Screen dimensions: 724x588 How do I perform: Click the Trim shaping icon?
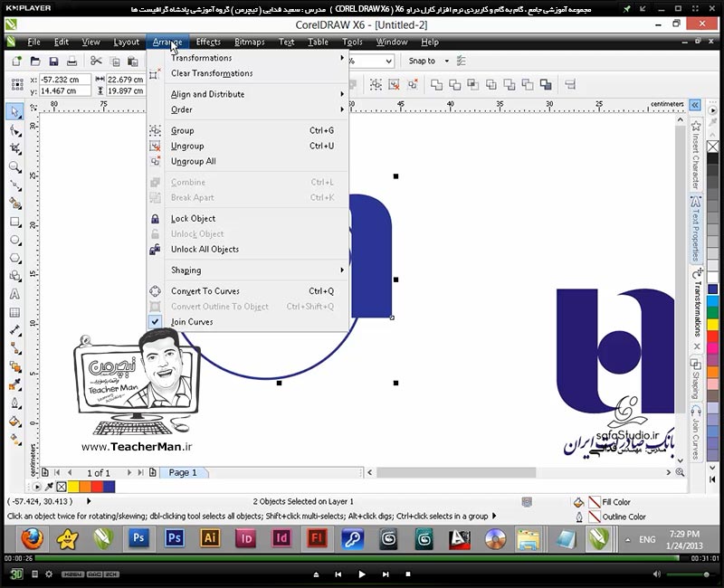coord(455,84)
